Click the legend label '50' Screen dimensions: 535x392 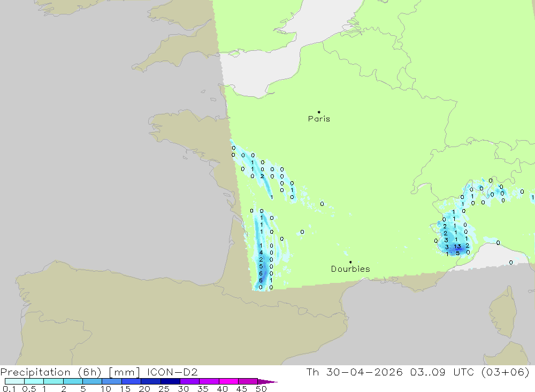261,389
